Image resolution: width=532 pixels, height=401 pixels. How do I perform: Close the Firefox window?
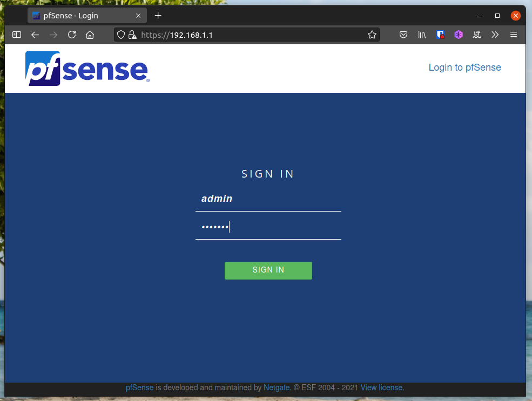point(515,16)
